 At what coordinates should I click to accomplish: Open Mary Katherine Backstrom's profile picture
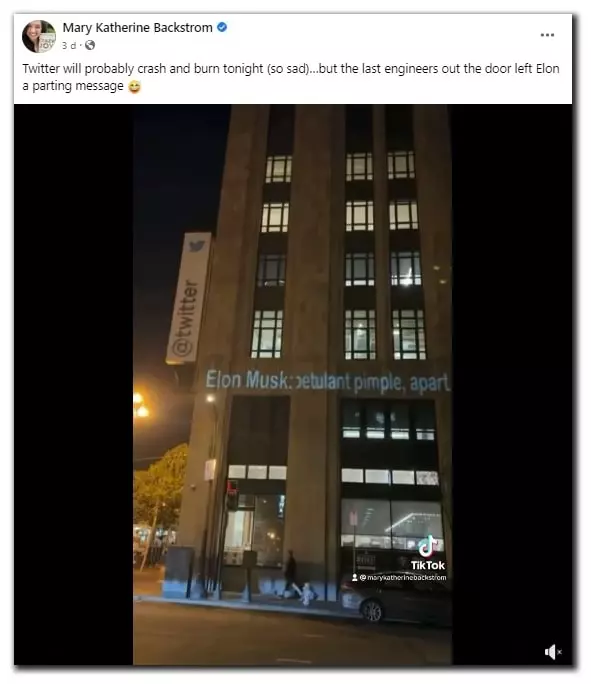pyautogui.click(x=39, y=36)
